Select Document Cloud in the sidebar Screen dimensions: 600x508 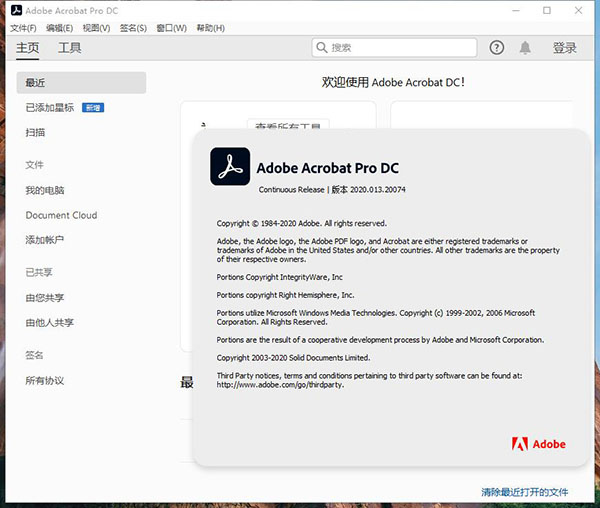[61, 215]
